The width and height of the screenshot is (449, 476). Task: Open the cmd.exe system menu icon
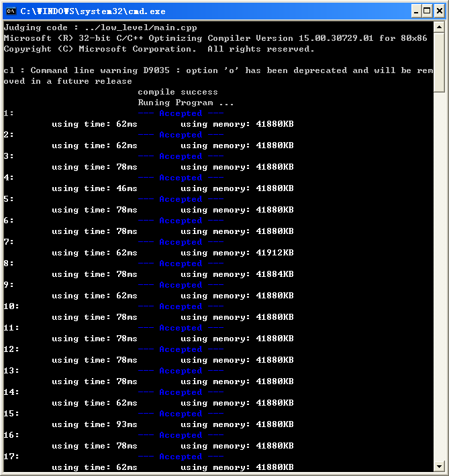click(10, 11)
